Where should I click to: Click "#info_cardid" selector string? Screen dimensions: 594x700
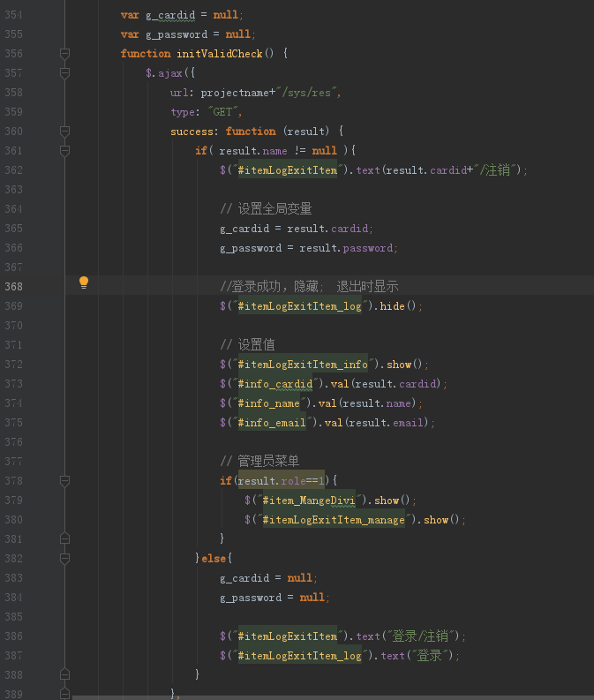click(x=275, y=384)
